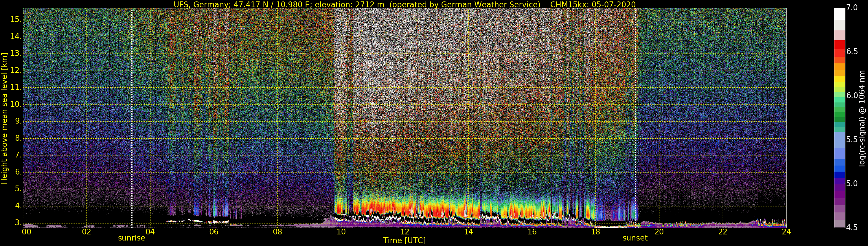Select the 5.5 colorbar tick value
The image size is (868, 246).
(x=852, y=139)
